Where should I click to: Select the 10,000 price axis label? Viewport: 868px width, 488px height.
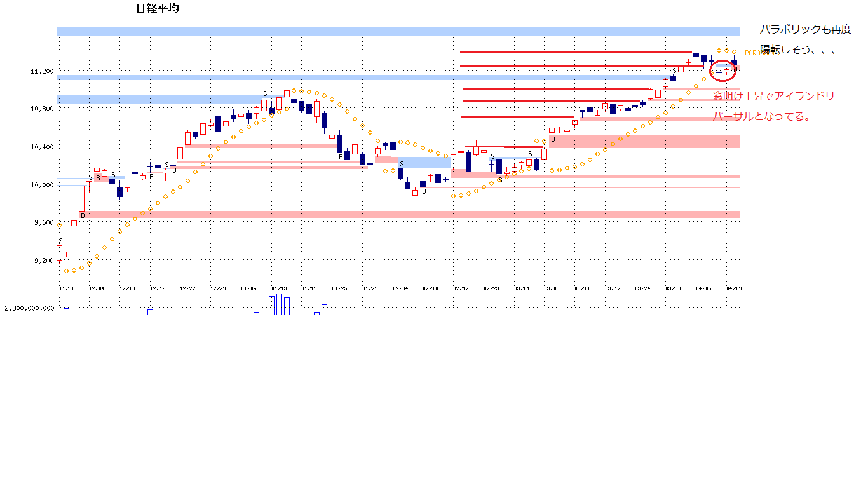[42, 185]
